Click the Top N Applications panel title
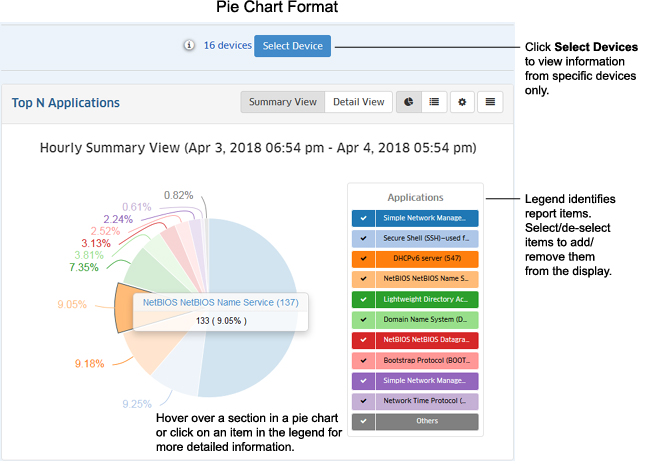 coord(66,103)
